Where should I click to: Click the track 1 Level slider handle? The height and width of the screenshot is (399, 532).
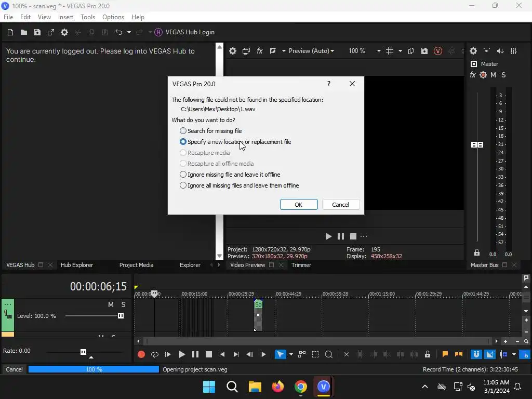coord(121,316)
